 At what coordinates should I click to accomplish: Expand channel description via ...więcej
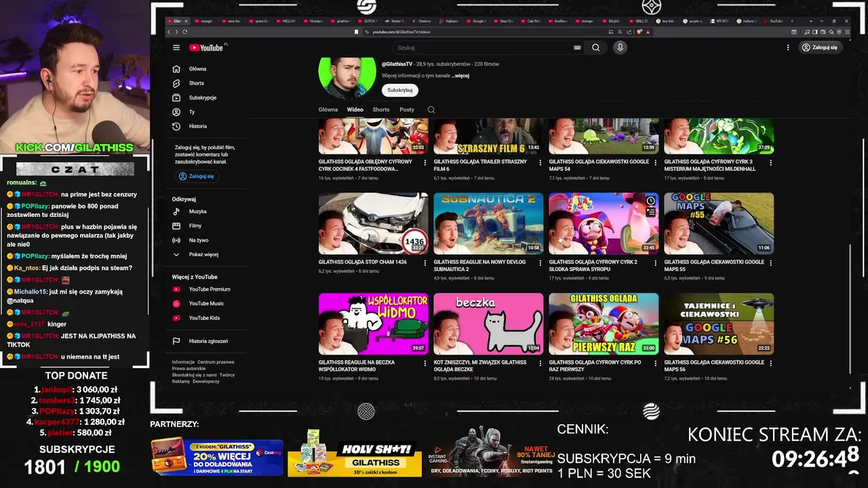(460, 76)
